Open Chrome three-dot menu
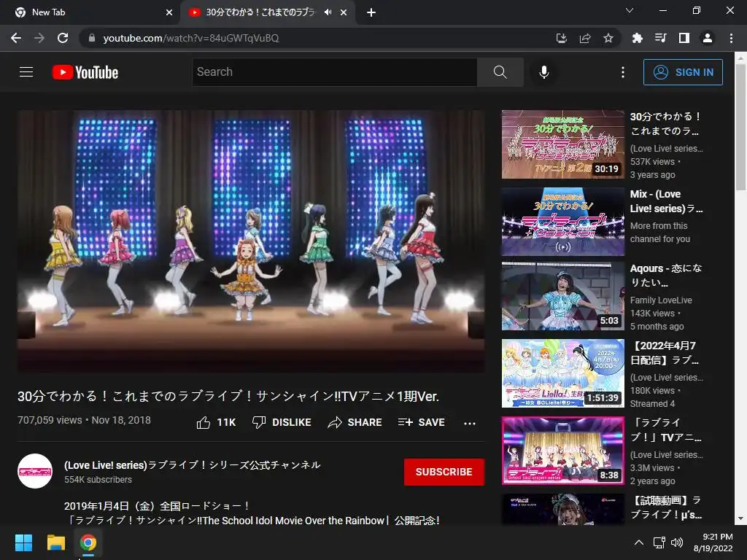Viewport: 747px width, 560px height. point(731,38)
